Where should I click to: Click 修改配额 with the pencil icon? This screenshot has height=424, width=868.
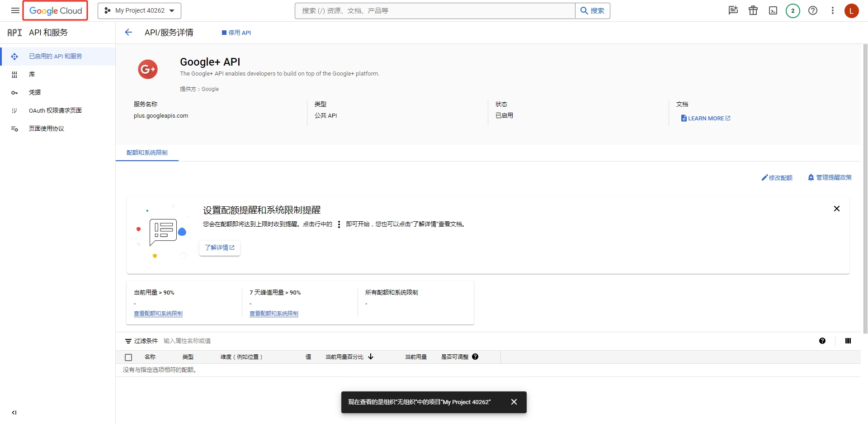point(777,177)
